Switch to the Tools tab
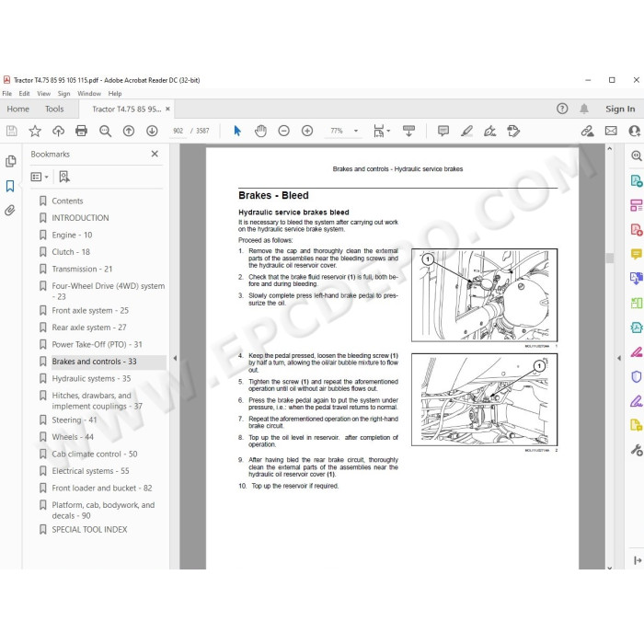 (x=54, y=109)
